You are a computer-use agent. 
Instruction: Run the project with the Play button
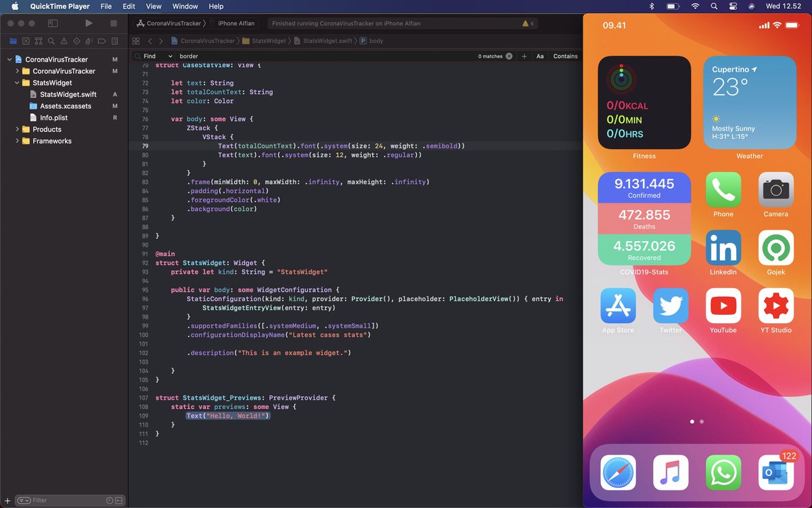pos(89,23)
